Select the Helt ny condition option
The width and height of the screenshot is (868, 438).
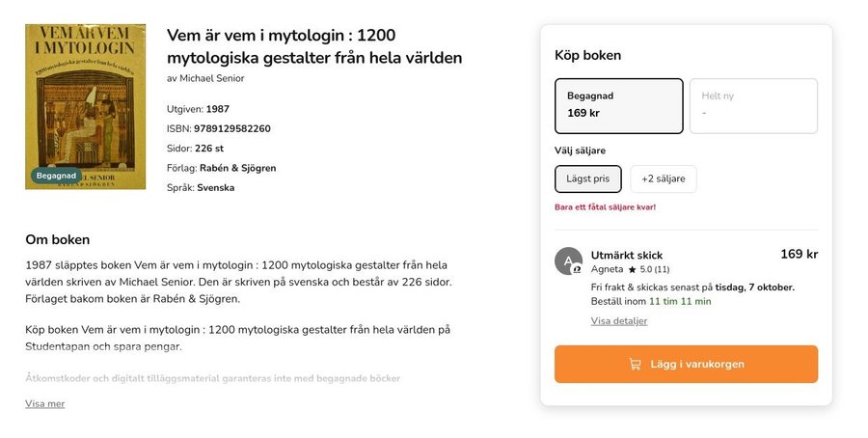pyautogui.click(x=752, y=105)
